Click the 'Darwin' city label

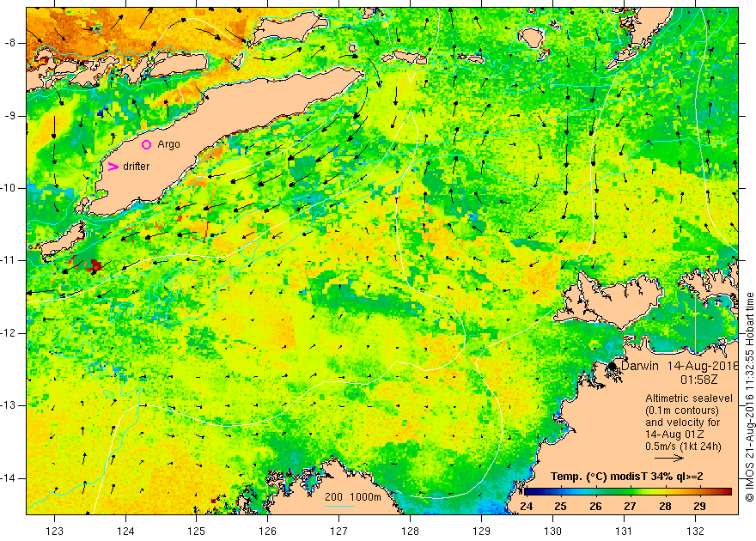pos(640,366)
